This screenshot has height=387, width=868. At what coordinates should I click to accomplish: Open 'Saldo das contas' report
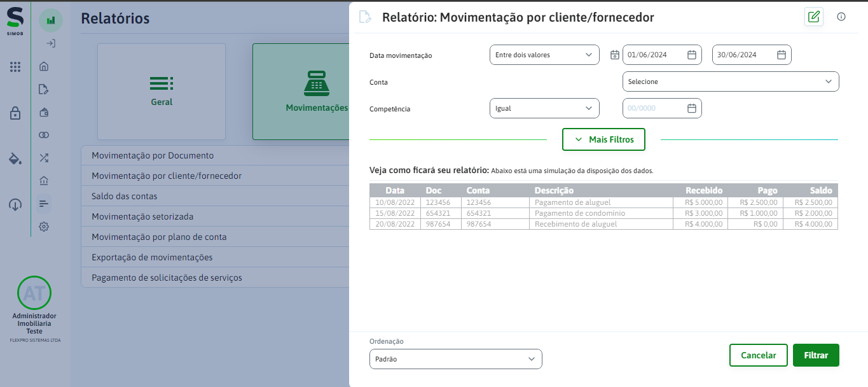coord(216,196)
